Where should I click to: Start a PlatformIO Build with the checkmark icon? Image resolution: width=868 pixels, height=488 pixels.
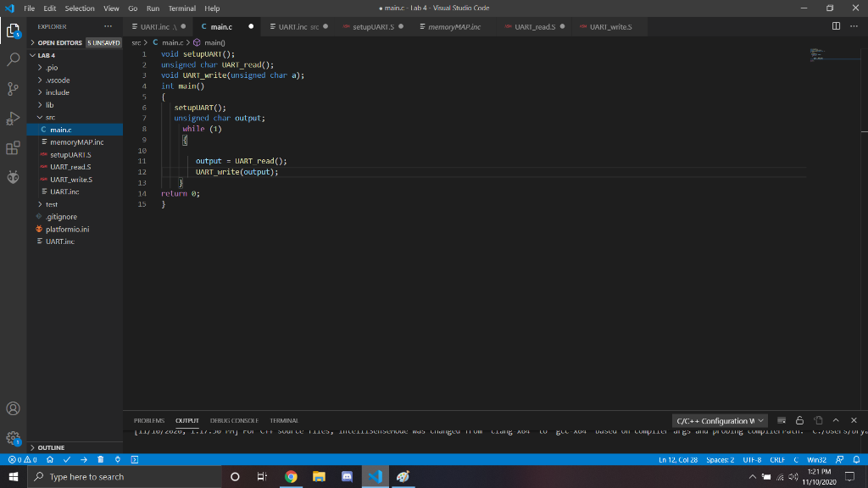(66, 459)
